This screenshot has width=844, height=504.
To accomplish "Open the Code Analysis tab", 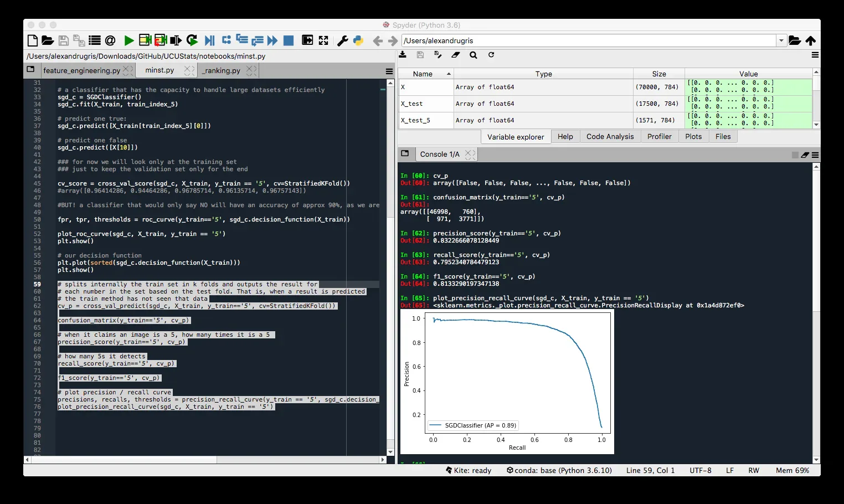I will 610,137.
